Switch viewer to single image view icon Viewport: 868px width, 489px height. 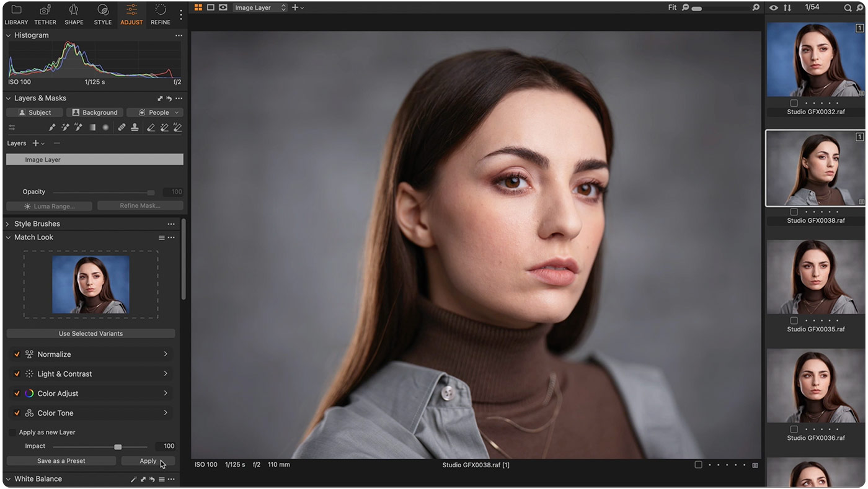[x=211, y=7]
